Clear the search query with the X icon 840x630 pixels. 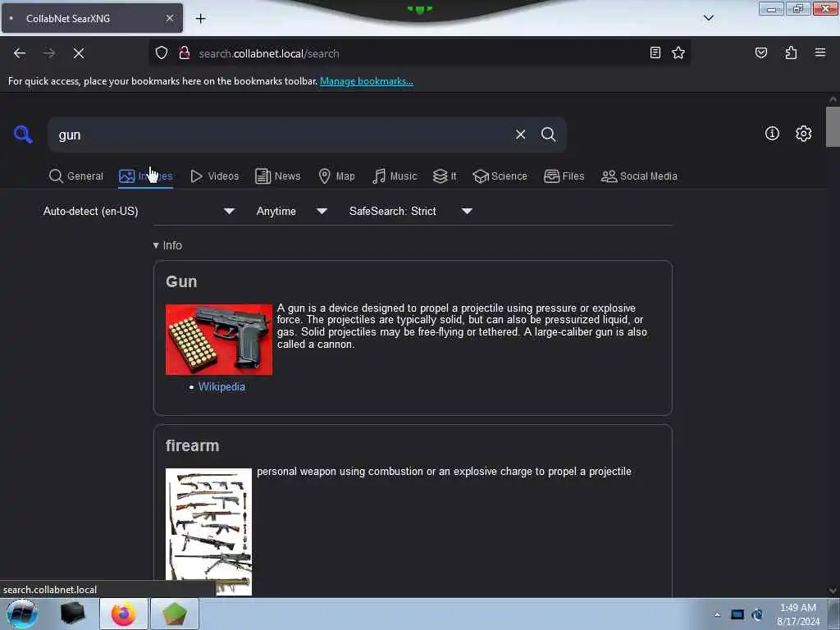520,135
